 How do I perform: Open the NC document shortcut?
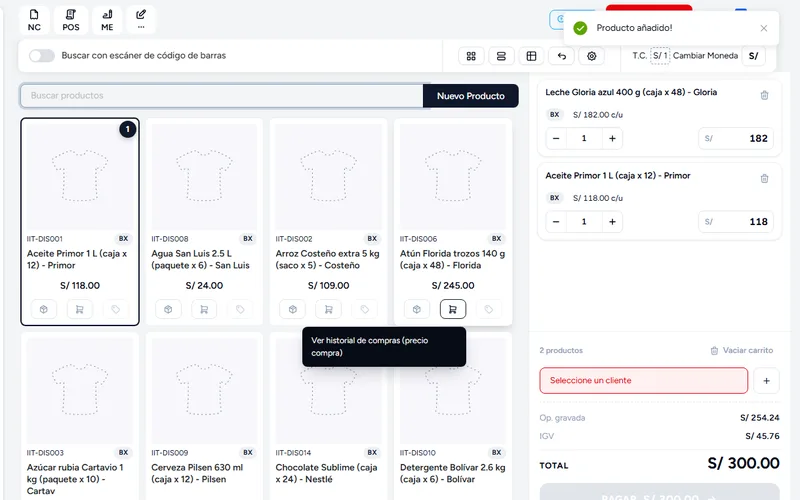point(34,20)
